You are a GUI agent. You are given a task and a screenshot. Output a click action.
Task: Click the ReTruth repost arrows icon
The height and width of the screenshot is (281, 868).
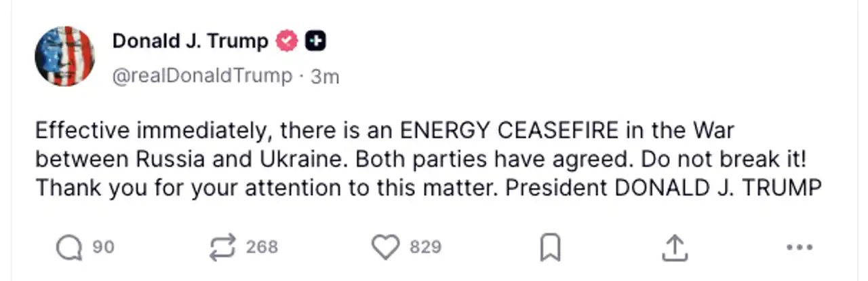point(223,247)
